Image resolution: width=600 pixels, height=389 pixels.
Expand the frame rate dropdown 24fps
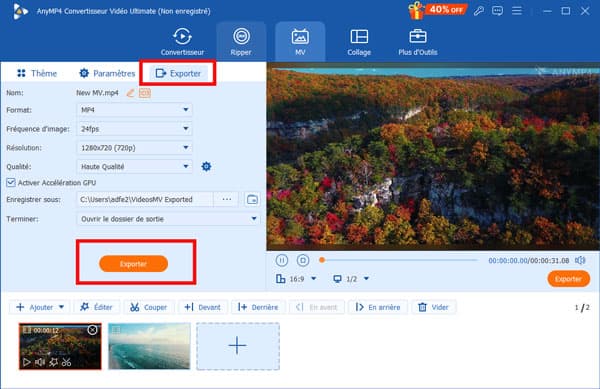(x=134, y=129)
